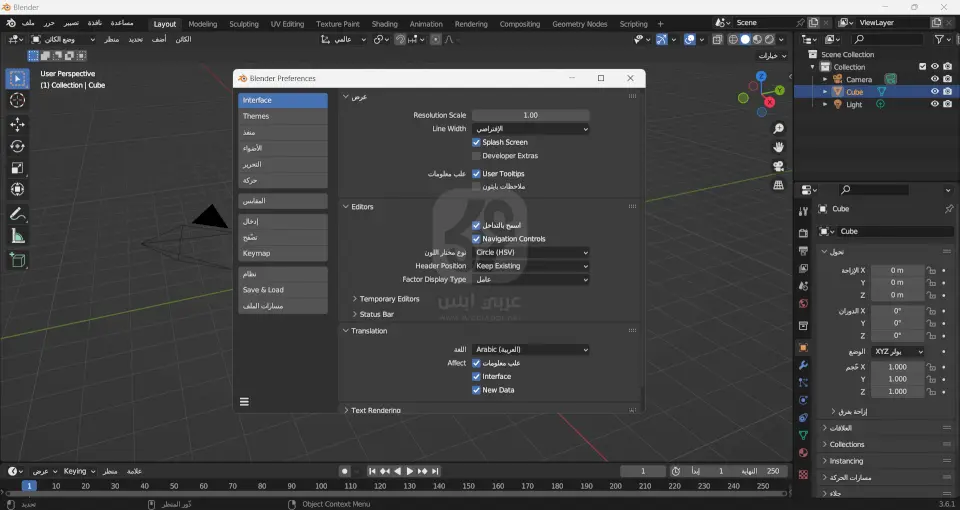Expand the Temporary Editors section
960x510 pixels.
(389, 299)
